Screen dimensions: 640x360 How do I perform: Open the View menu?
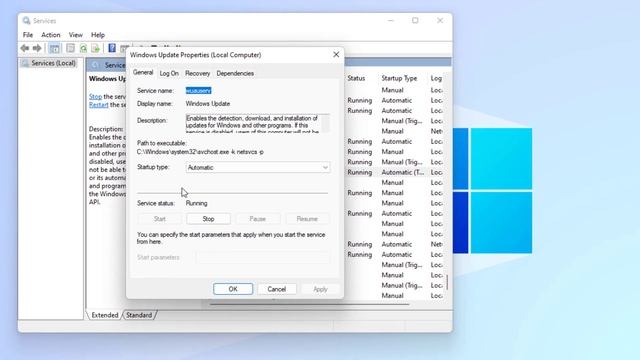click(x=76, y=35)
